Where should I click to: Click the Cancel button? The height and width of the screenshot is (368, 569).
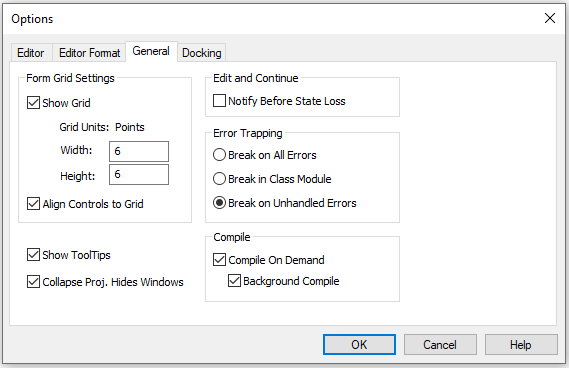tap(440, 344)
